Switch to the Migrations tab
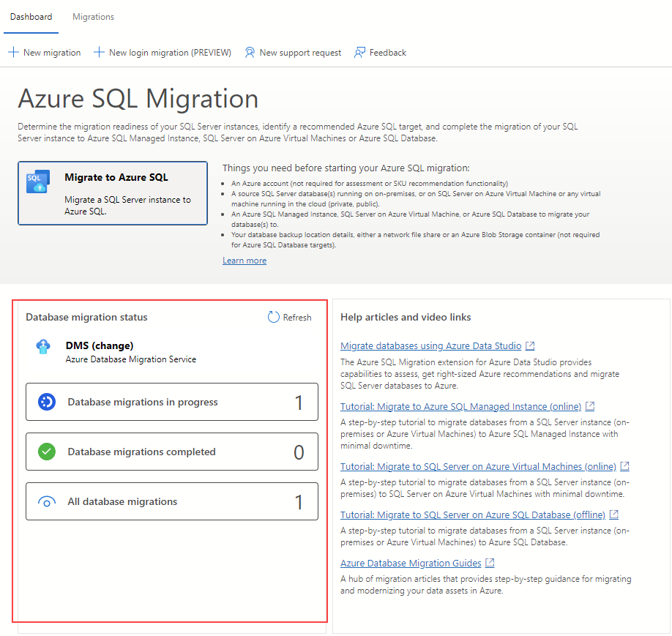 [x=93, y=16]
